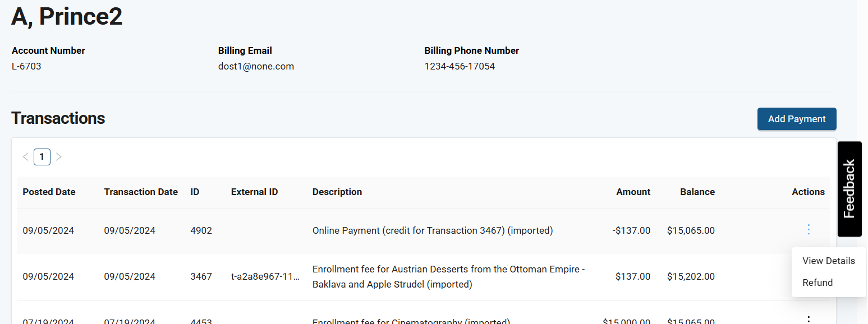The height and width of the screenshot is (324, 868).
Task: Go to next transactions page arrow
Action: (x=59, y=157)
